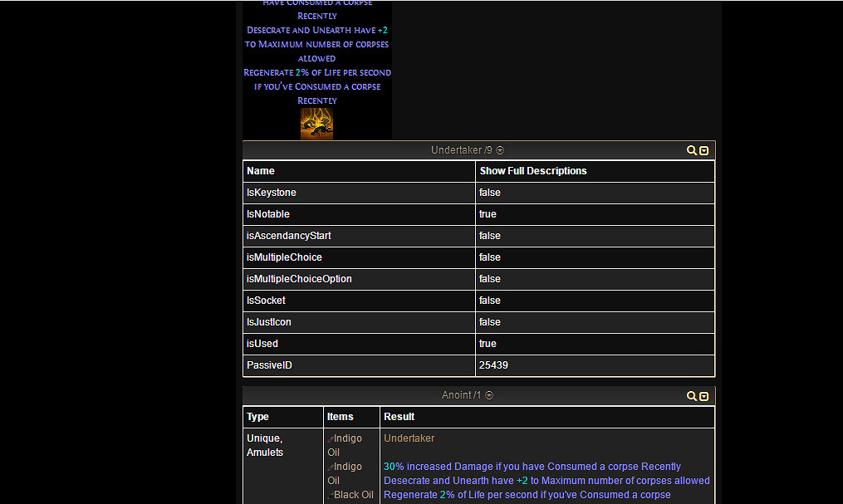Click the Result column header

pyautogui.click(x=399, y=417)
